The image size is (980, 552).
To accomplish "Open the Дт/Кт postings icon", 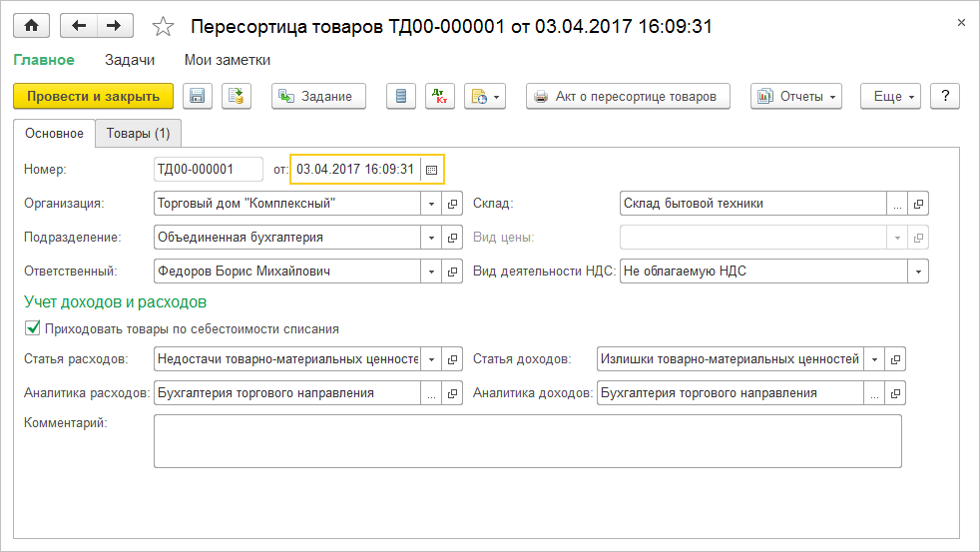I will [439, 96].
